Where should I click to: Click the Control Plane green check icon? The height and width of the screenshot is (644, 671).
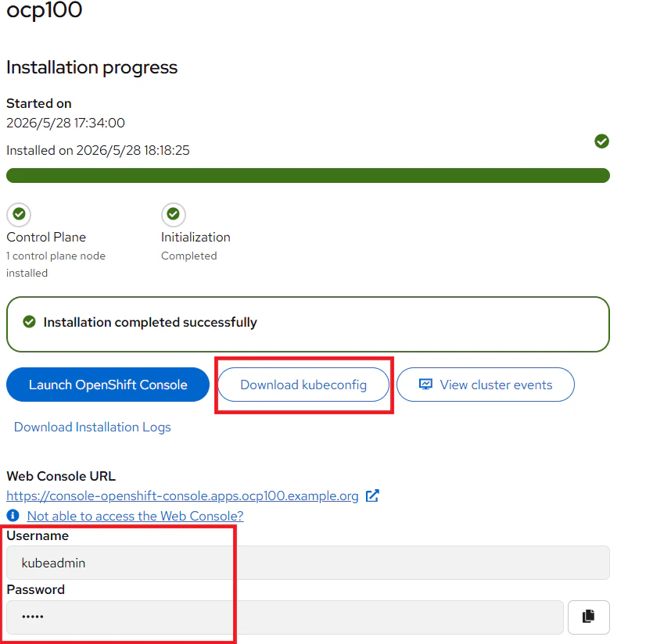(x=19, y=214)
